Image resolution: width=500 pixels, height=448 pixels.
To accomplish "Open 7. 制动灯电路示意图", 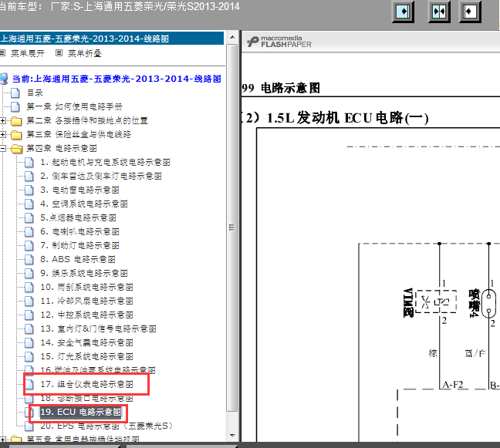I will [79, 245].
